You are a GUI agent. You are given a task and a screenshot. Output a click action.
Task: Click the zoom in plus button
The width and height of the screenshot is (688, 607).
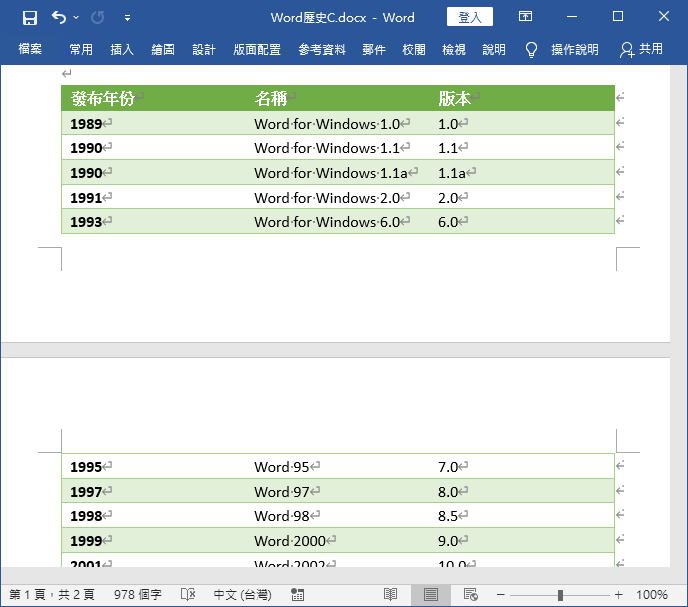point(619,595)
